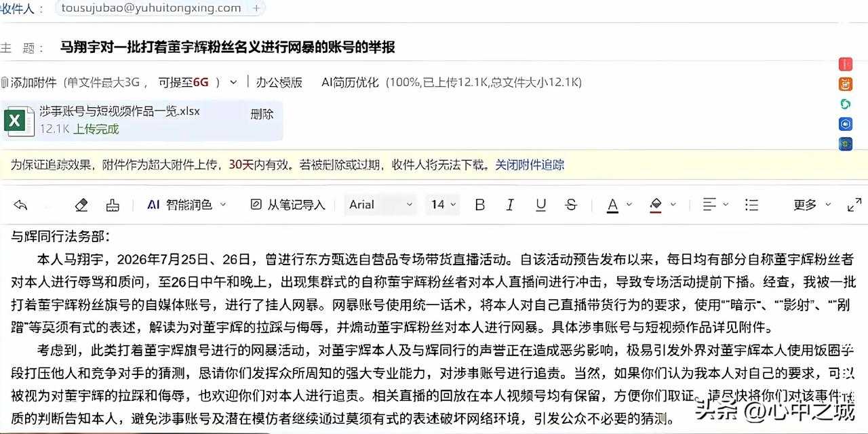This screenshot has height=434, width=868.
Task: Click the blue hexagon sidebar extension icon
Action: pyautogui.click(x=846, y=124)
